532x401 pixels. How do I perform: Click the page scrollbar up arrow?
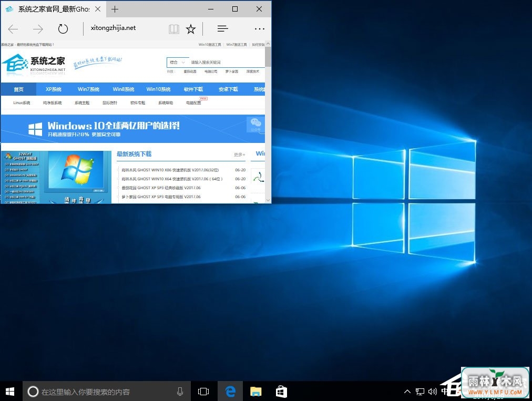pos(268,44)
